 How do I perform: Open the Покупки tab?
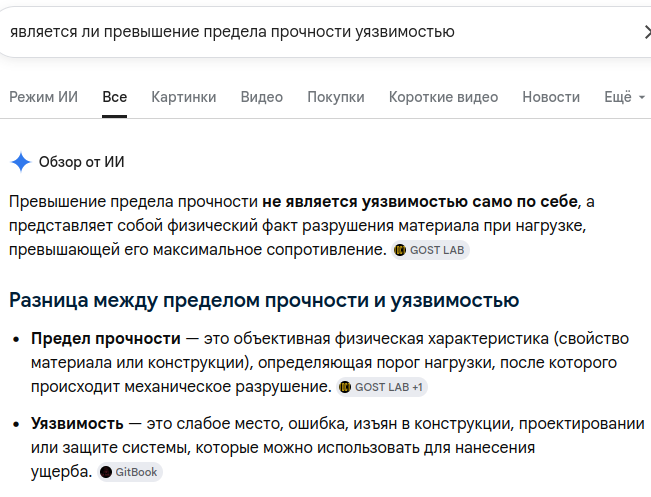tap(335, 97)
